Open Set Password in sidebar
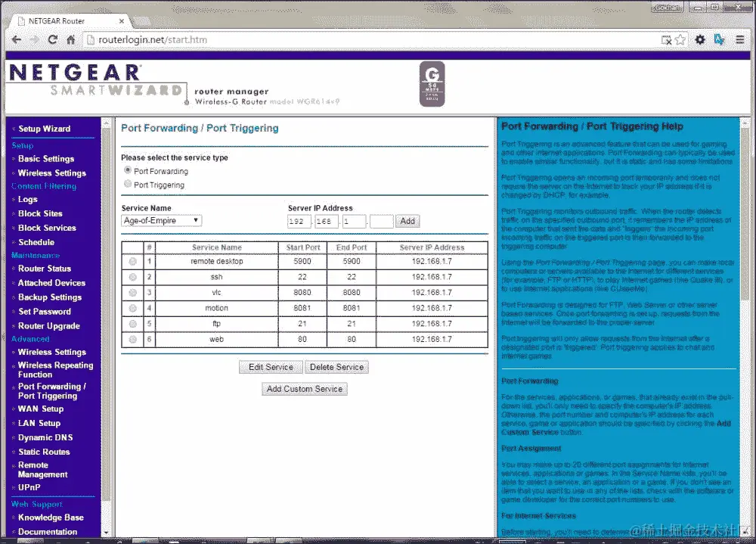 (x=45, y=312)
